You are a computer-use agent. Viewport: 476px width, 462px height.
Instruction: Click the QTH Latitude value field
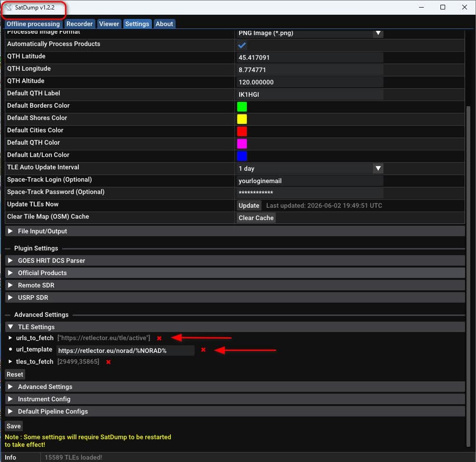tap(310, 58)
